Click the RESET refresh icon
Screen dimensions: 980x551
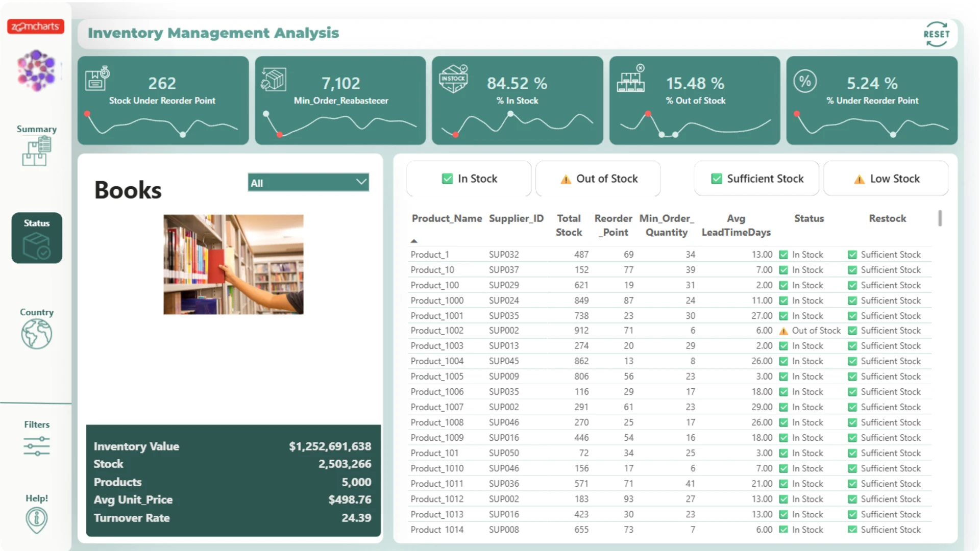tap(936, 34)
